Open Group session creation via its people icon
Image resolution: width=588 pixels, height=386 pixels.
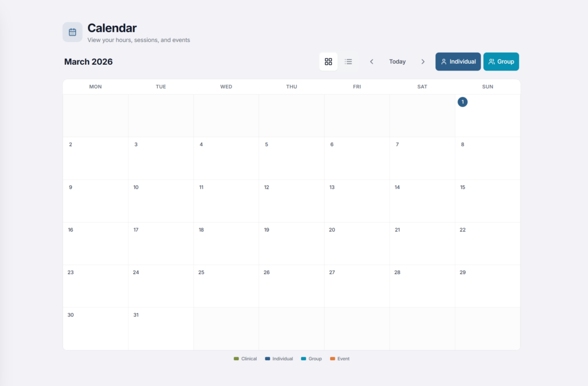click(492, 61)
